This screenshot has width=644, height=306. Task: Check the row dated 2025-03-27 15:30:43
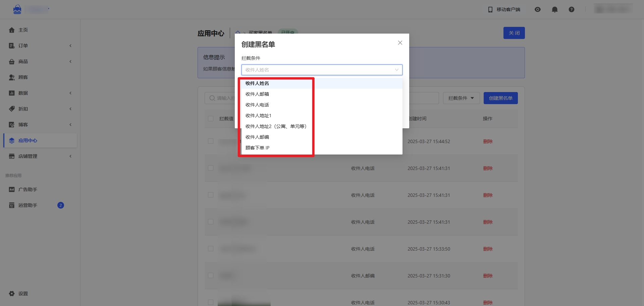[211, 302]
